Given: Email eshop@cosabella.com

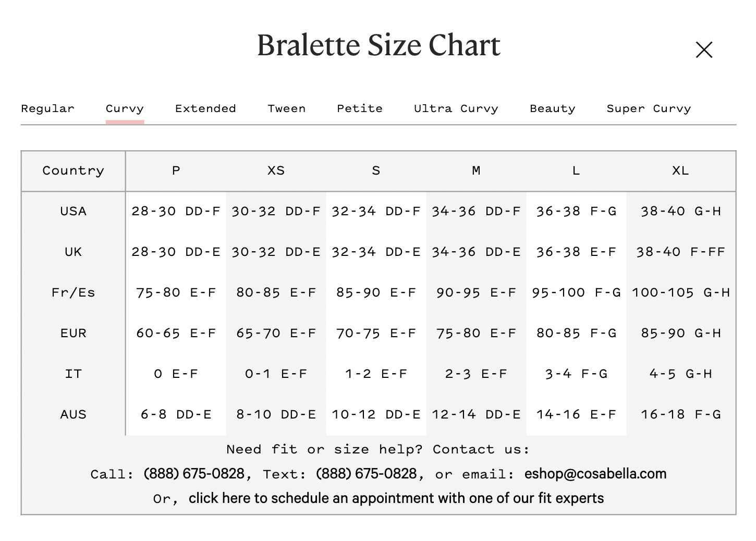Looking at the screenshot, I should tap(595, 474).
